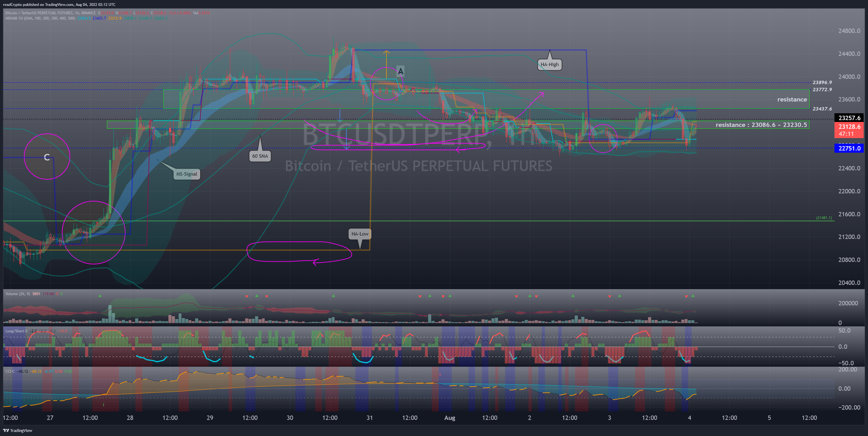Click the -200.00 CCI axis label
The height and width of the screenshot is (436, 868).
849,407
